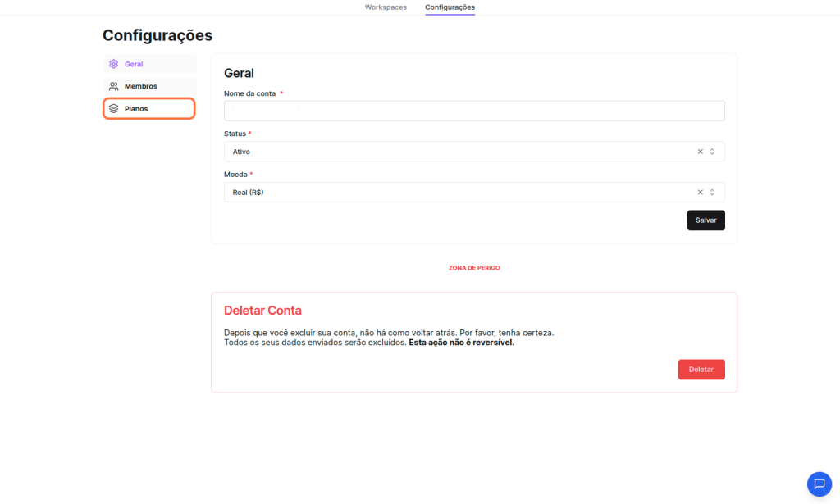Go to the Planos section label in sidebar

(136, 108)
